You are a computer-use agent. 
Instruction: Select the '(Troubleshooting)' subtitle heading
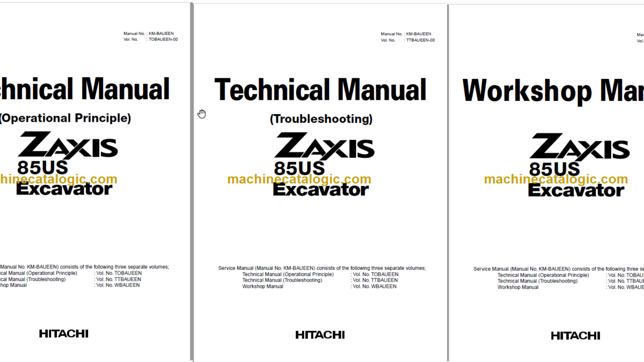click(321, 119)
